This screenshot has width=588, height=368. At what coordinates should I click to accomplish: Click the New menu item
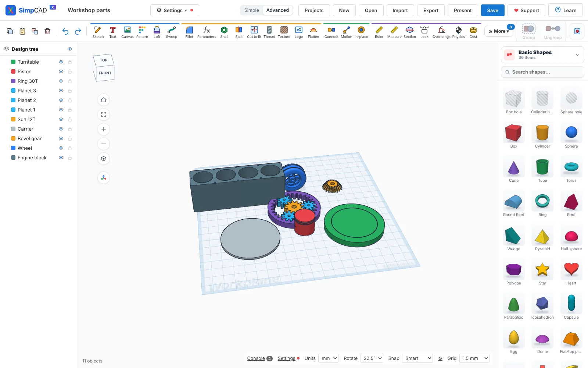(x=344, y=10)
